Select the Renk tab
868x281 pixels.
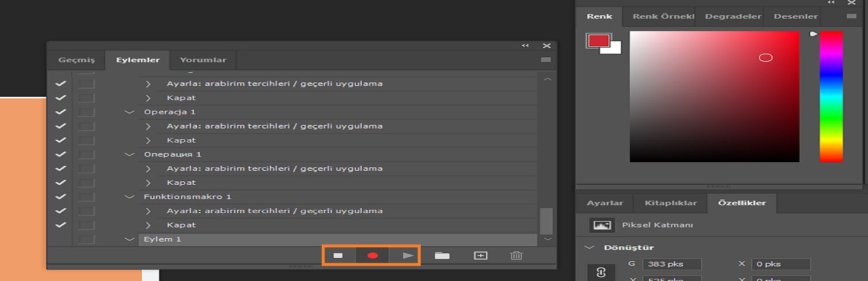[599, 17]
